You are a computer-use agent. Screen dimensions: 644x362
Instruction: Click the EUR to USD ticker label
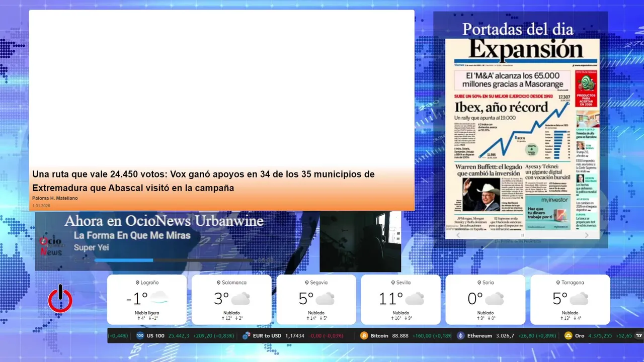tap(267, 335)
